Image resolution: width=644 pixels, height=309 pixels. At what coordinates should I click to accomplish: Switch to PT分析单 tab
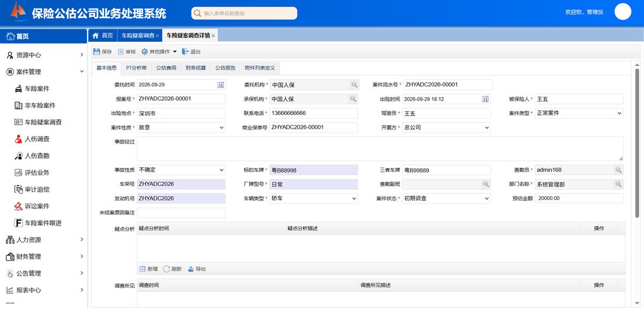click(136, 68)
